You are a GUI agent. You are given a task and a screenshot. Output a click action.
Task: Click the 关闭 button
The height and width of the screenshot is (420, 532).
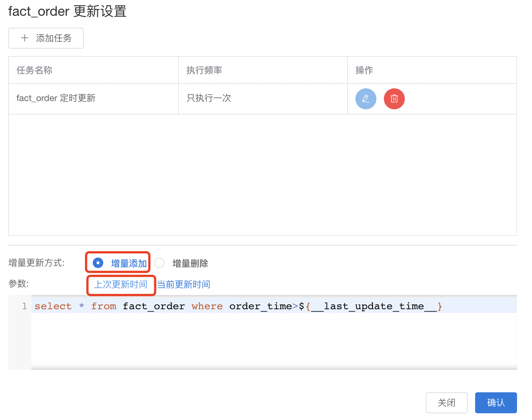coord(446,403)
